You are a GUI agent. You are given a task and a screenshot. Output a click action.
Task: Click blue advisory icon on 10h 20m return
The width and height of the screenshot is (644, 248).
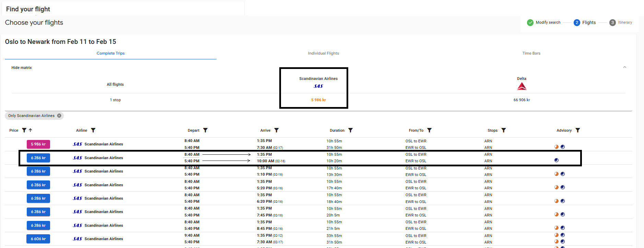(x=557, y=160)
